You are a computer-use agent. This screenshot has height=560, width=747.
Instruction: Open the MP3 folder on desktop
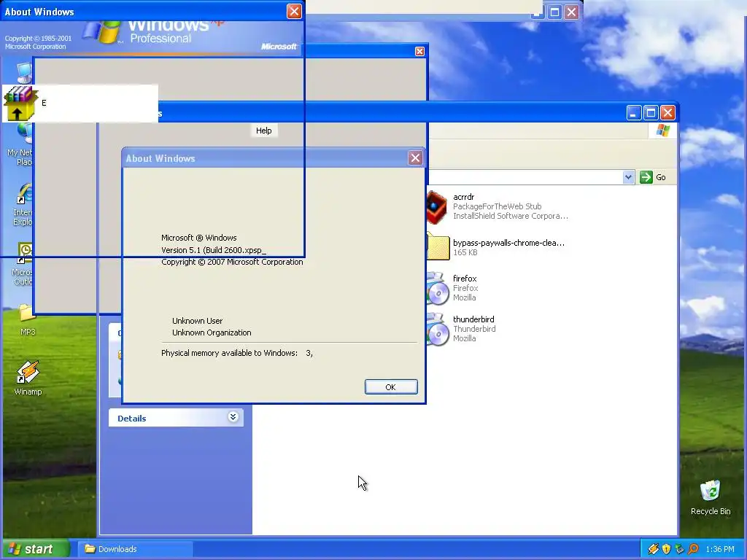click(27, 314)
